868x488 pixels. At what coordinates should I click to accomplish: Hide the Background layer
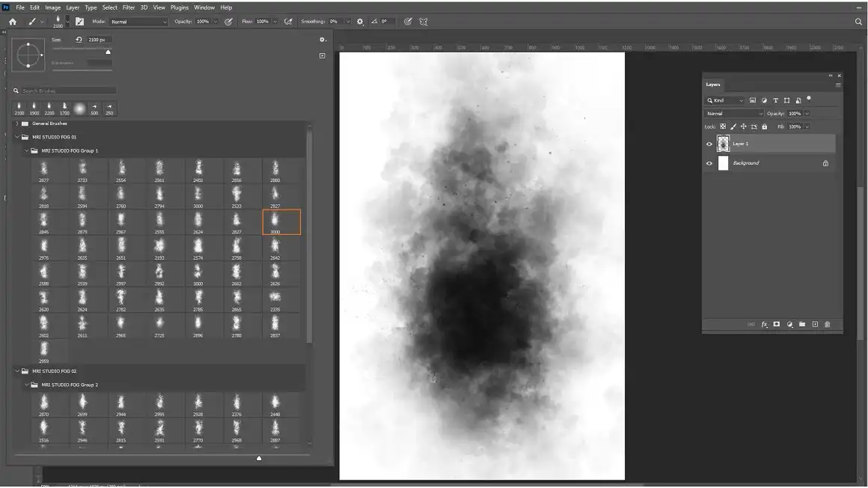(709, 163)
